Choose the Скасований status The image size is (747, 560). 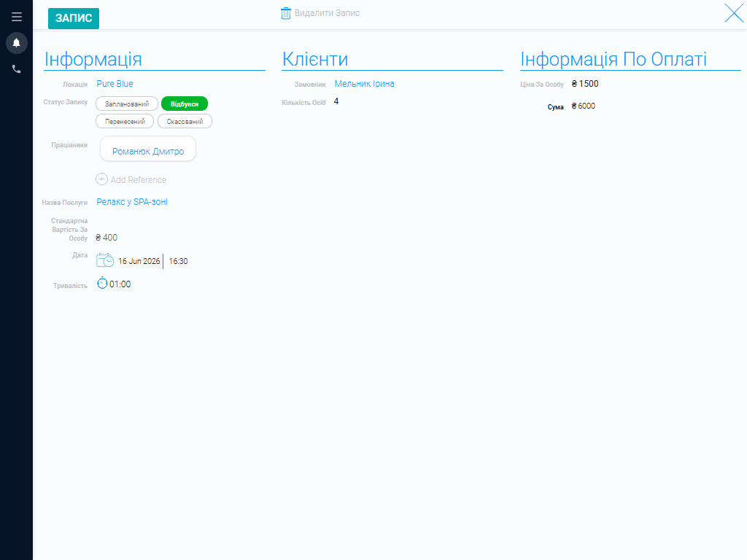(x=185, y=122)
